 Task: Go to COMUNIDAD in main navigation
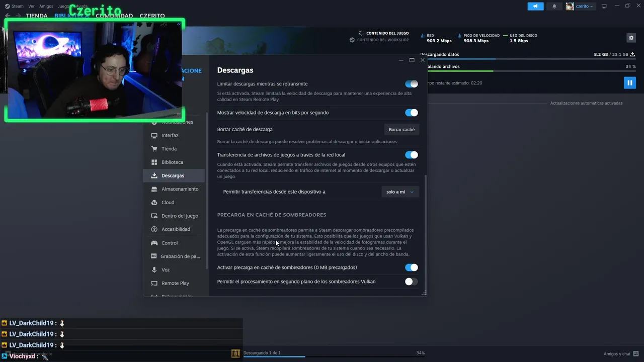tap(114, 16)
